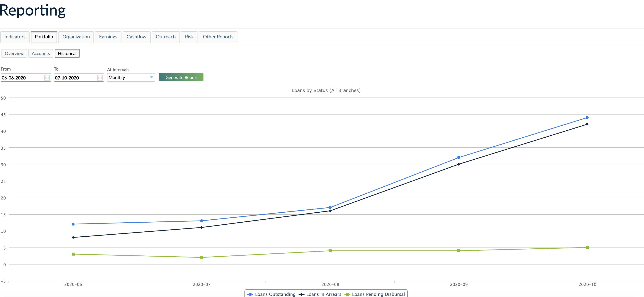Viewport: 644px width, 297px height.
Task: Switch to the Earnings tab
Action: coord(108,37)
